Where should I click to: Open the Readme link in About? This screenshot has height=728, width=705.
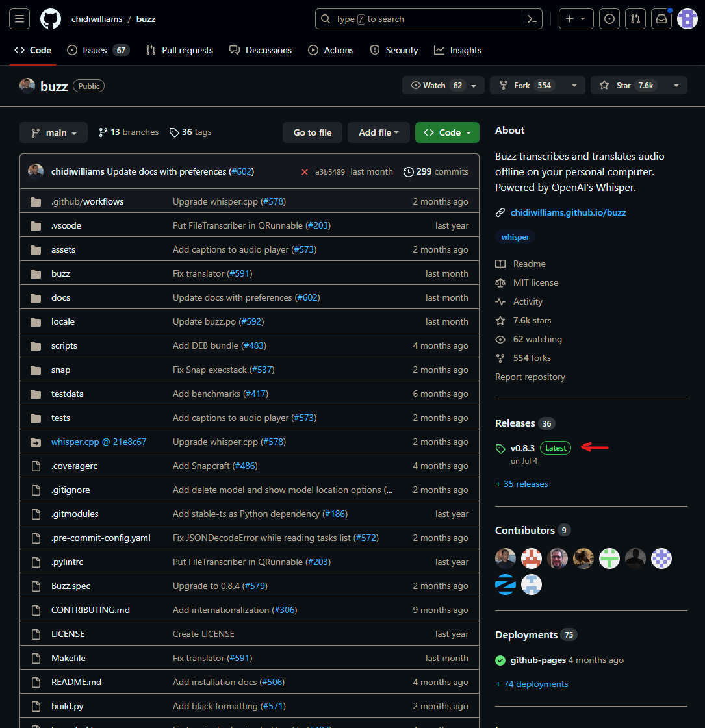520,264
